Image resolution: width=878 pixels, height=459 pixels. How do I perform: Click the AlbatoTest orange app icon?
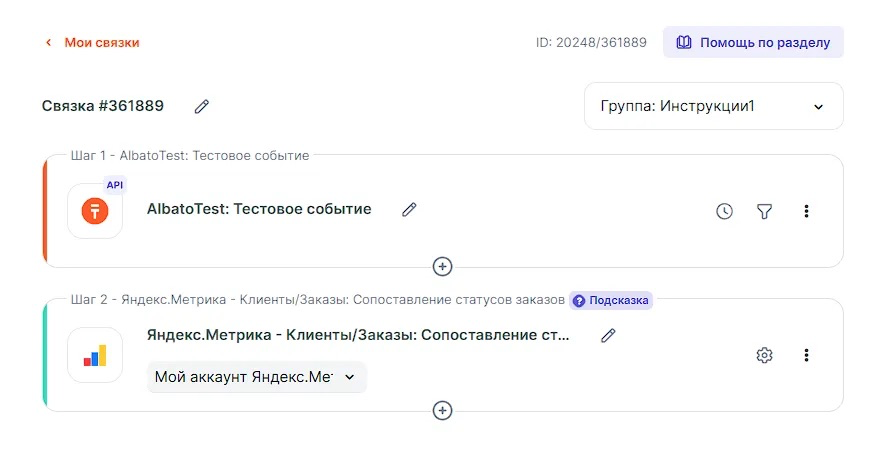(x=95, y=211)
